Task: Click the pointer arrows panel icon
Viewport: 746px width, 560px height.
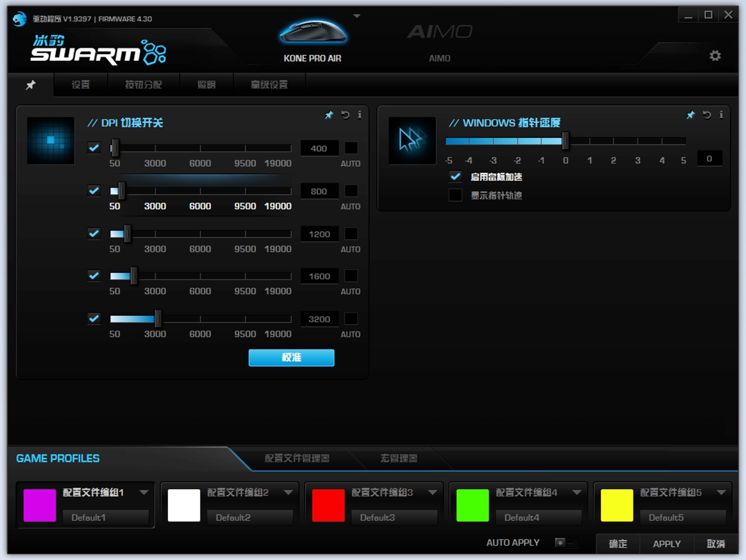Action: click(412, 140)
